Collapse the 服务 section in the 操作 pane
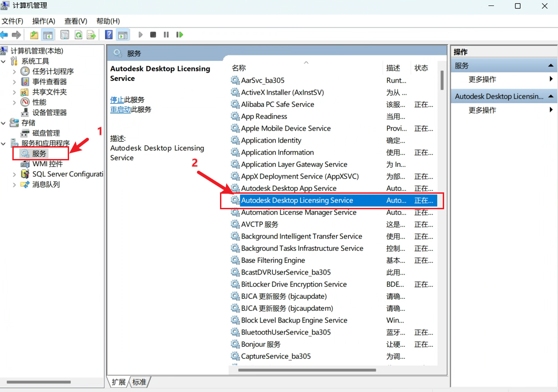 click(551, 66)
